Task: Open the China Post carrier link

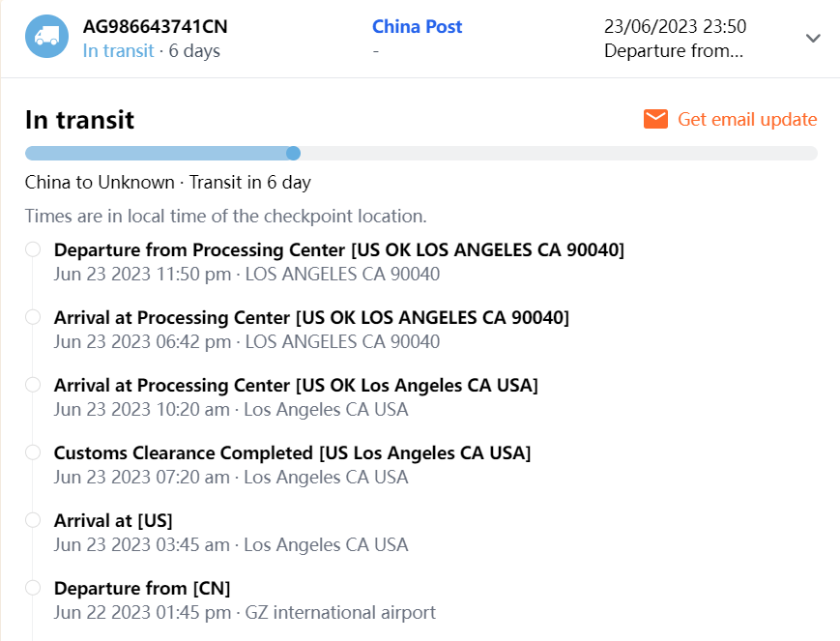Action: [x=417, y=27]
